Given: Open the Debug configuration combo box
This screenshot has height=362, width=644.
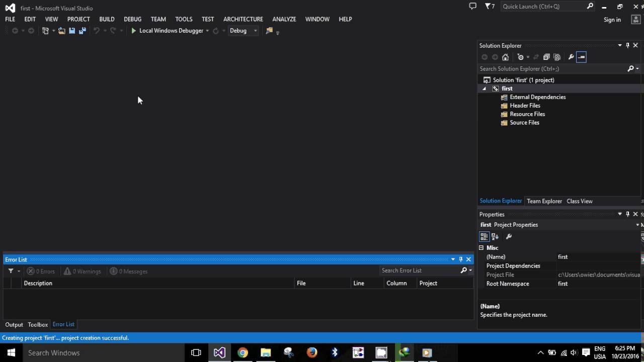Looking at the screenshot, I should click(x=243, y=31).
